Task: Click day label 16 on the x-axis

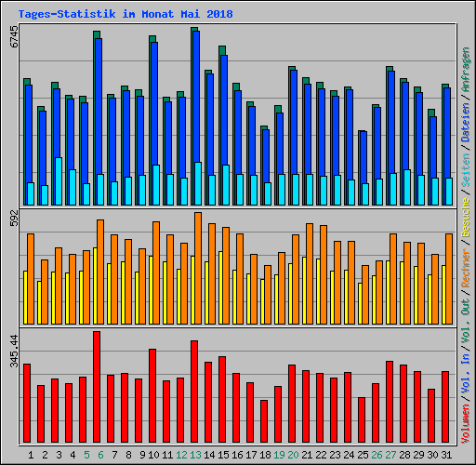Action: point(237,455)
